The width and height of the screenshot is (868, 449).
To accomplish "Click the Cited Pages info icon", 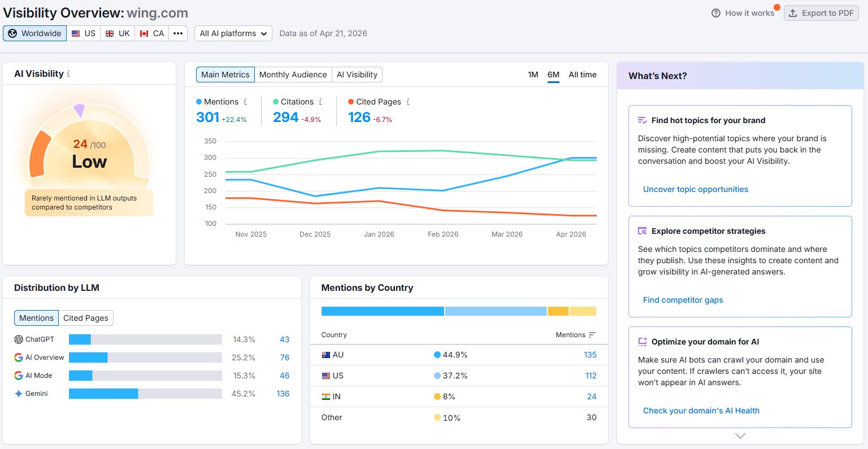I will (x=408, y=102).
